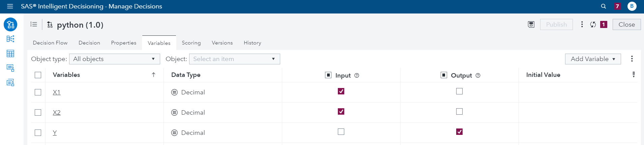Open the hamburger applications menu
This screenshot has width=644, height=145.
pyautogui.click(x=10, y=6)
